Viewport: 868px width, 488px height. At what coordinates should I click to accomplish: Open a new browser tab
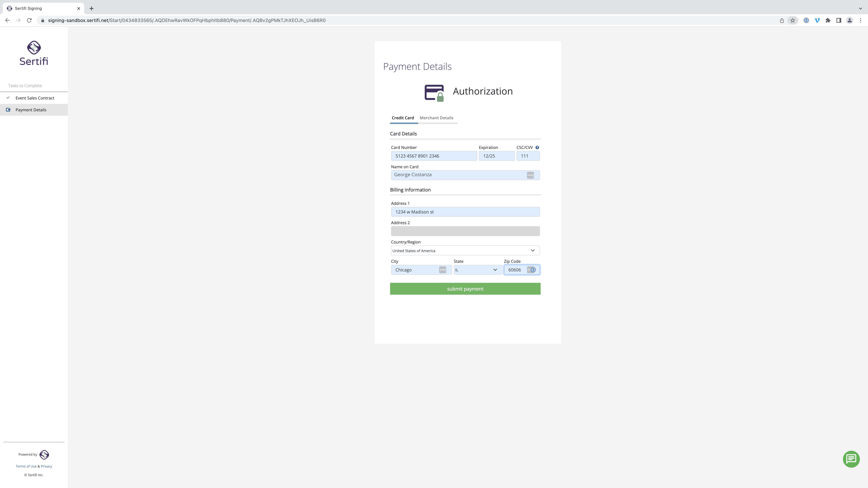[x=91, y=8]
